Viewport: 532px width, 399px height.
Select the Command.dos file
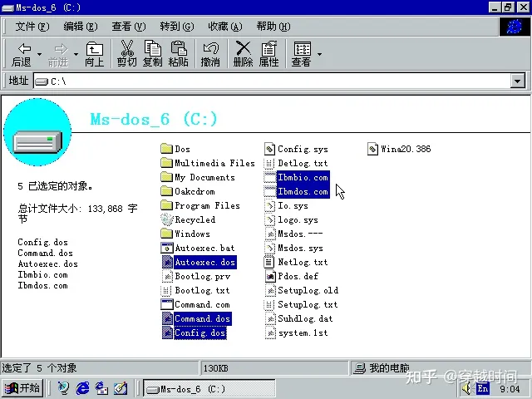[x=196, y=318]
